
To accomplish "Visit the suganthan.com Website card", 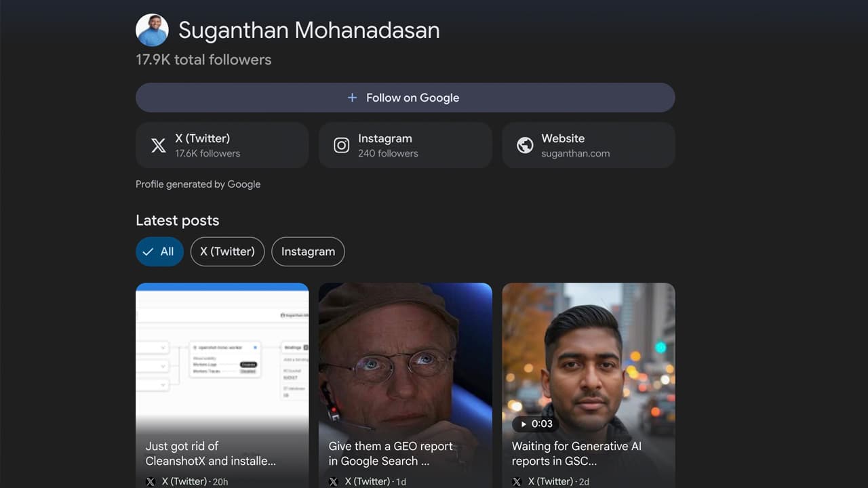I will click(588, 145).
